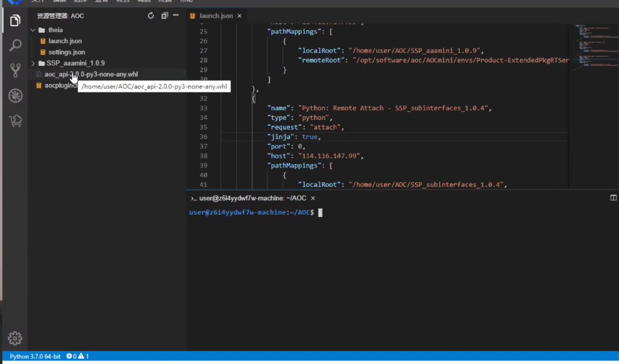Open the Debug view in activity bar
The height and width of the screenshot is (364, 619).
tap(16, 96)
